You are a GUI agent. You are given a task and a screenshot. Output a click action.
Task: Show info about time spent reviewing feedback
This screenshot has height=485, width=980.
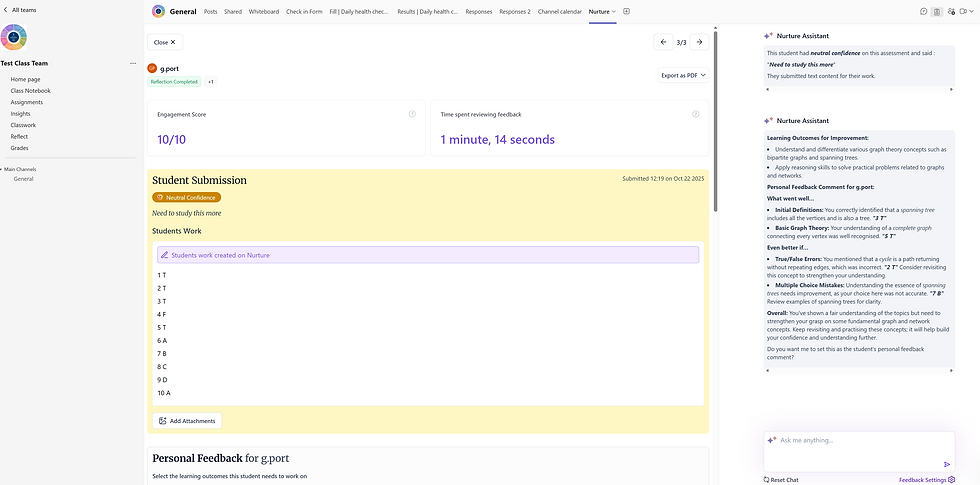[696, 114]
